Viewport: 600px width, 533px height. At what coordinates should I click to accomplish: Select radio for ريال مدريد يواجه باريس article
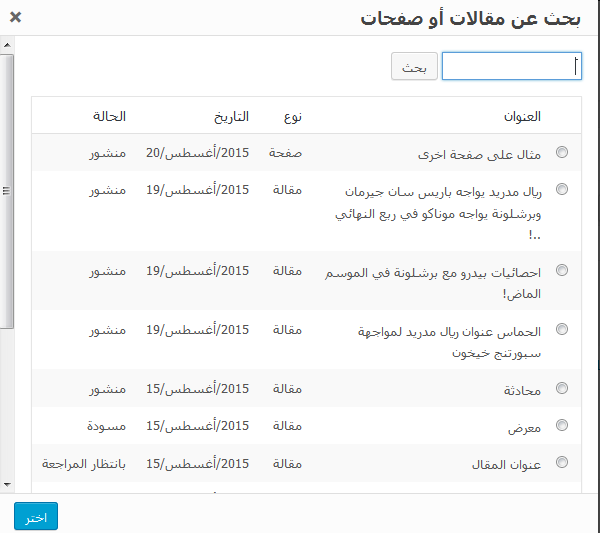point(562,189)
